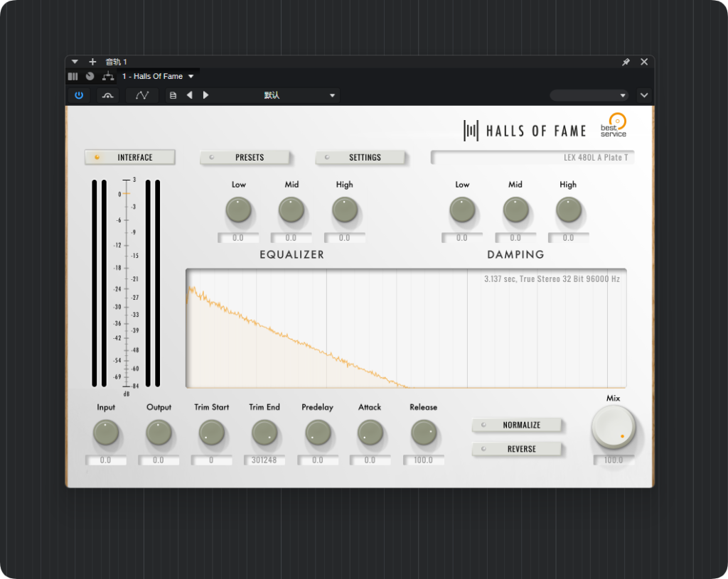Switch to the PRESETS tab
The image size is (728, 579).
point(245,157)
